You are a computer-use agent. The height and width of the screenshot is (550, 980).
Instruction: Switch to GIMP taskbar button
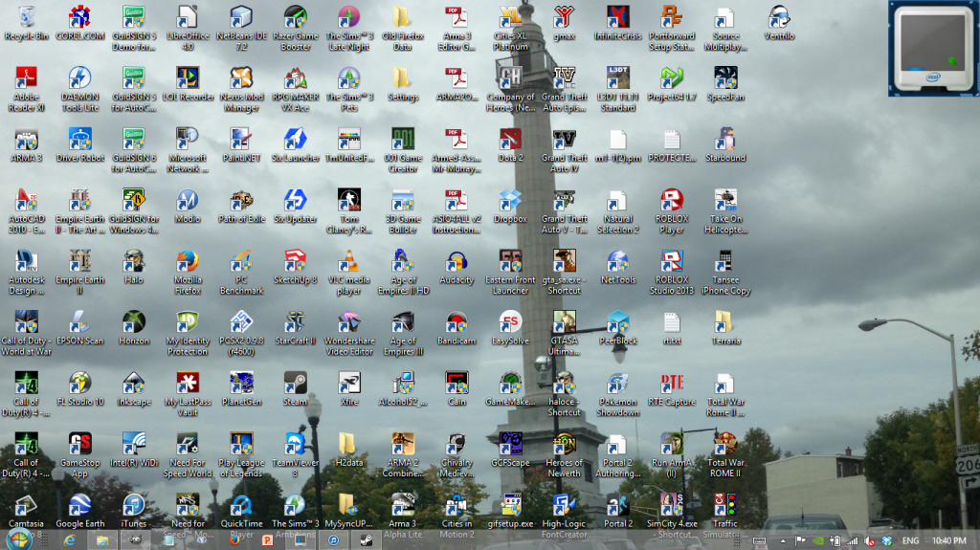pyautogui.click(x=135, y=540)
